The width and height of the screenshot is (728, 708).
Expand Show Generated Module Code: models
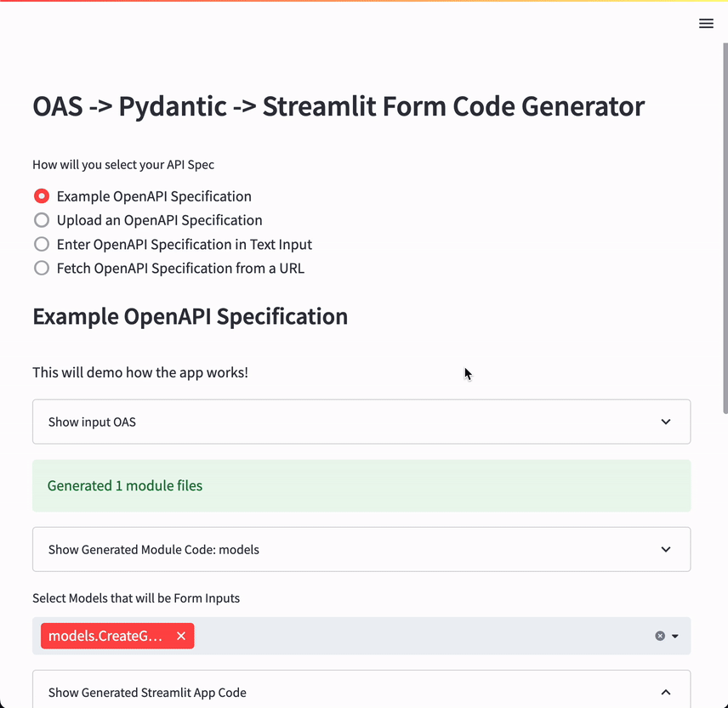(361, 549)
